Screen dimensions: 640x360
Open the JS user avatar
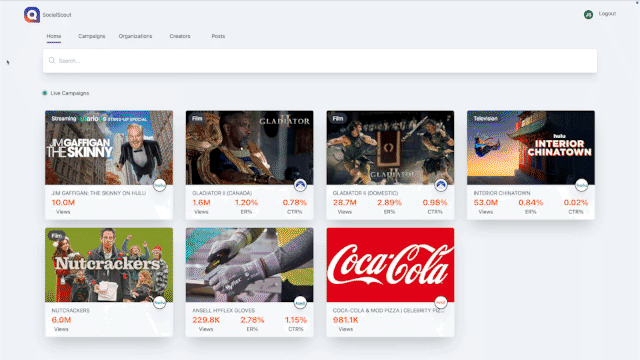pos(588,15)
